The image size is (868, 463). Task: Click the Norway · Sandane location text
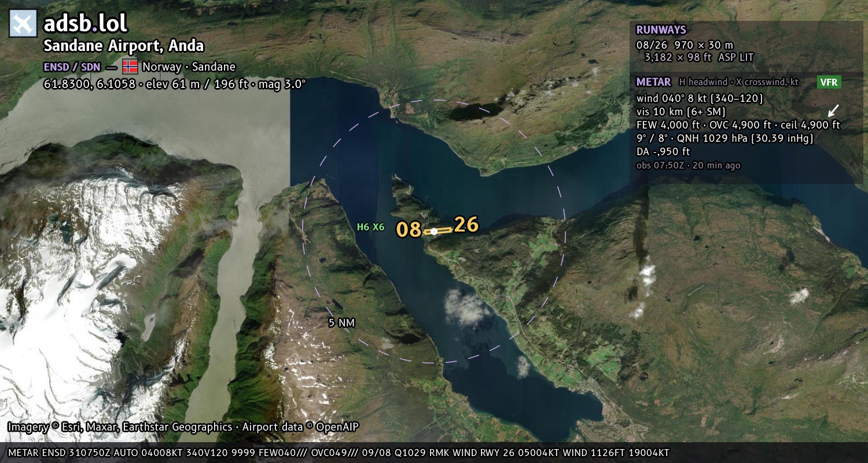(189, 67)
